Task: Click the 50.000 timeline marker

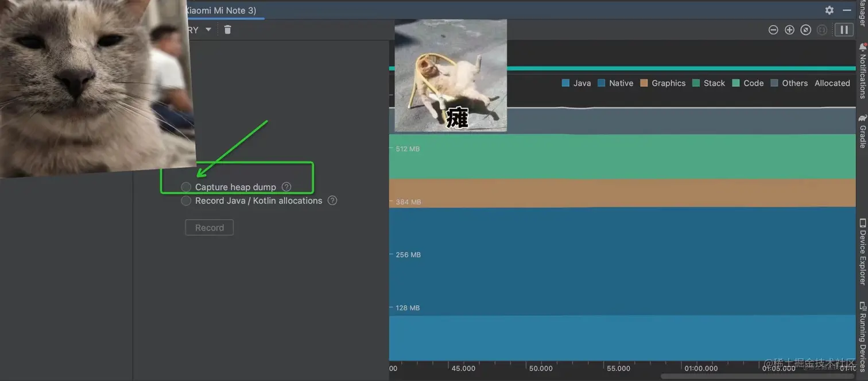Action: pyautogui.click(x=541, y=368)
